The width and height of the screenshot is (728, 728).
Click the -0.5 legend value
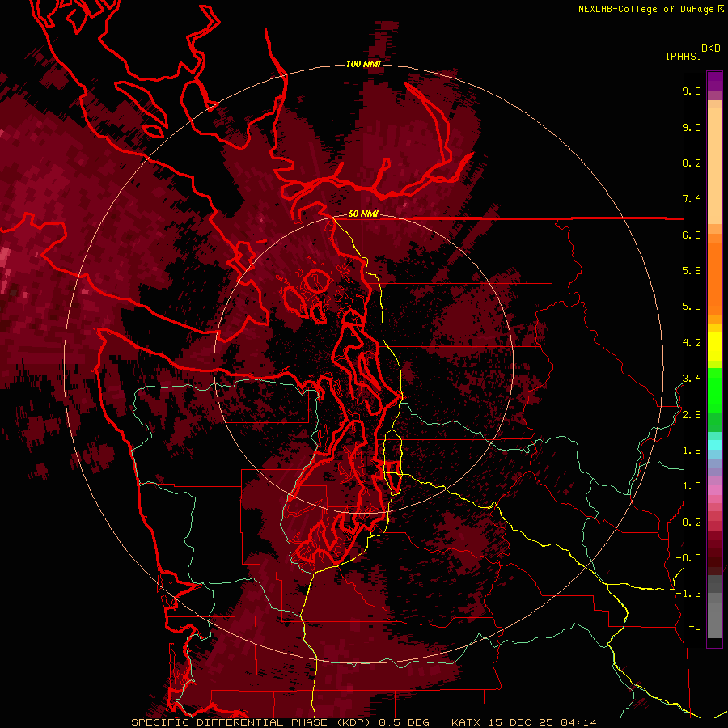click(x=688, y=558)
